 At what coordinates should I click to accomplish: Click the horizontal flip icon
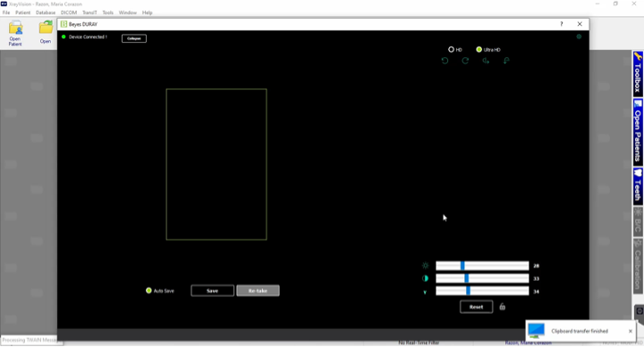pos(486,61)
